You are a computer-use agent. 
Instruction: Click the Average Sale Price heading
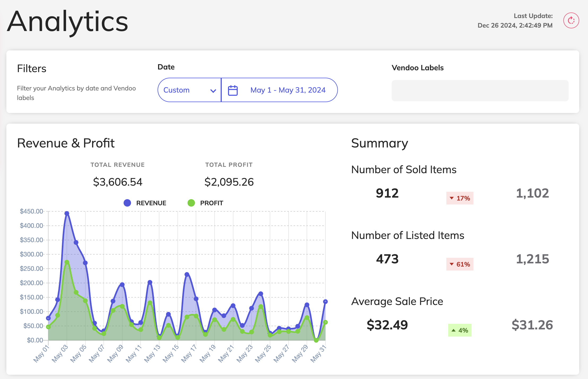397,301
